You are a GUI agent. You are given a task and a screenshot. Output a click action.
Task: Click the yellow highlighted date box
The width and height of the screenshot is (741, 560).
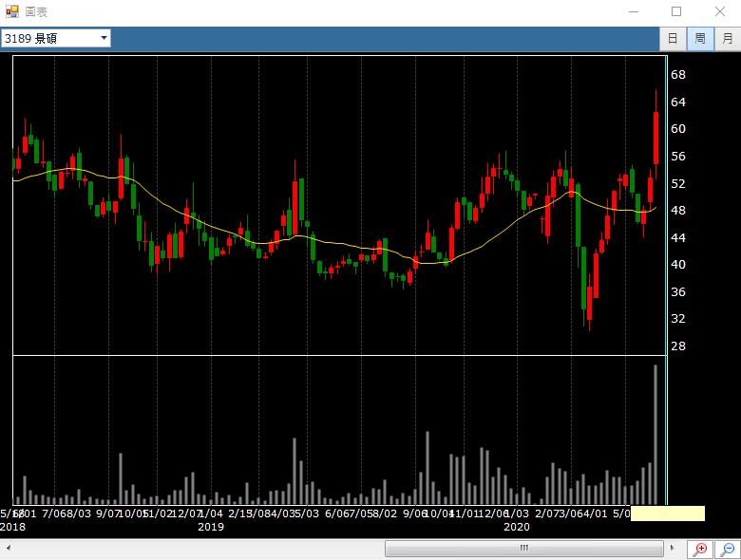click(668, 513)
